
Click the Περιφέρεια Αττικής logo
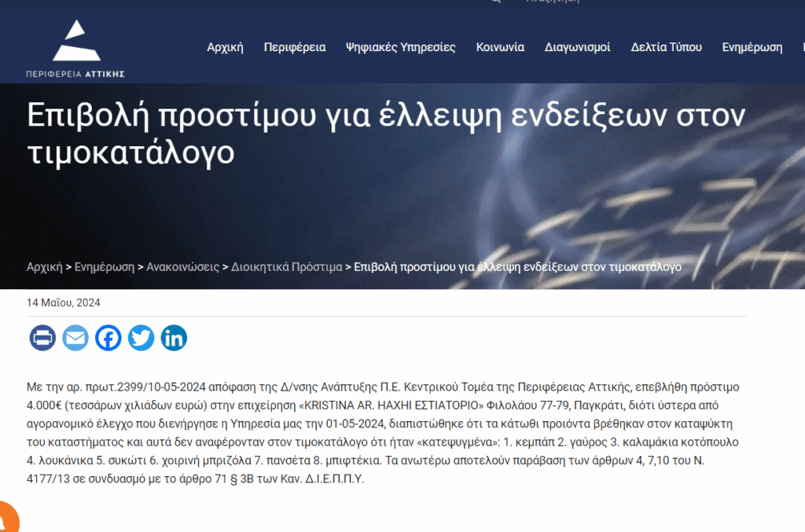point(75,49)
